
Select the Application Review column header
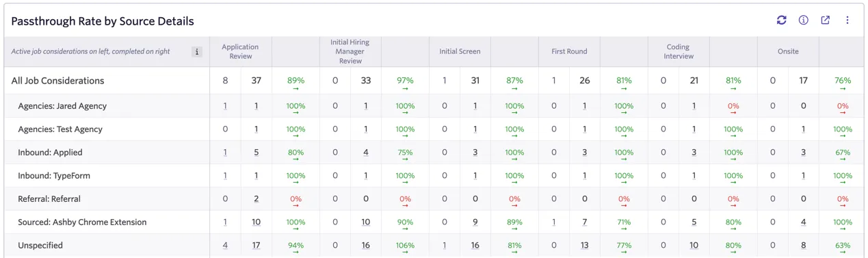point(241,51)
